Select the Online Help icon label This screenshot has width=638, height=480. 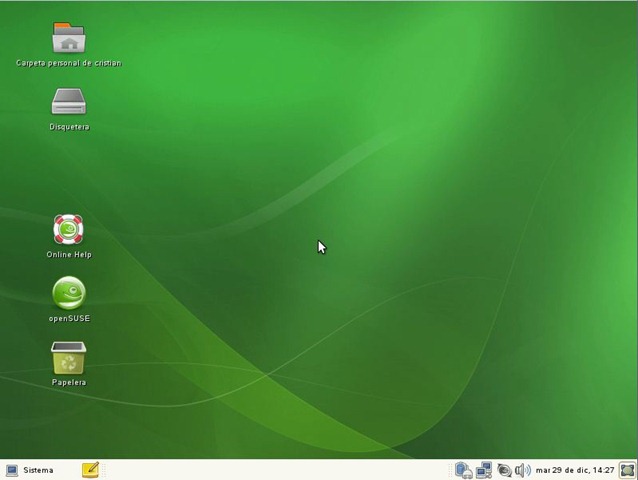[69, 255]
